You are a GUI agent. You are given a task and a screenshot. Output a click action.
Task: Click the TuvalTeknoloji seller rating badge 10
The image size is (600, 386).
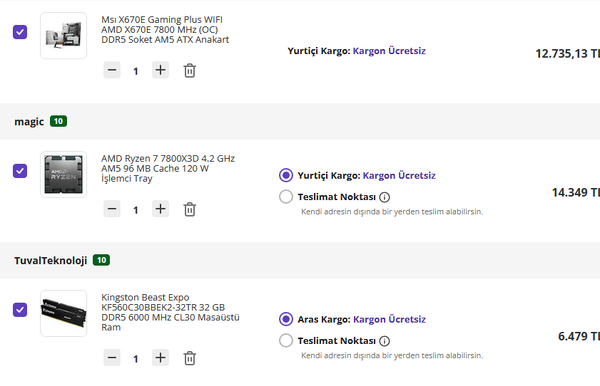pos(101,260)
